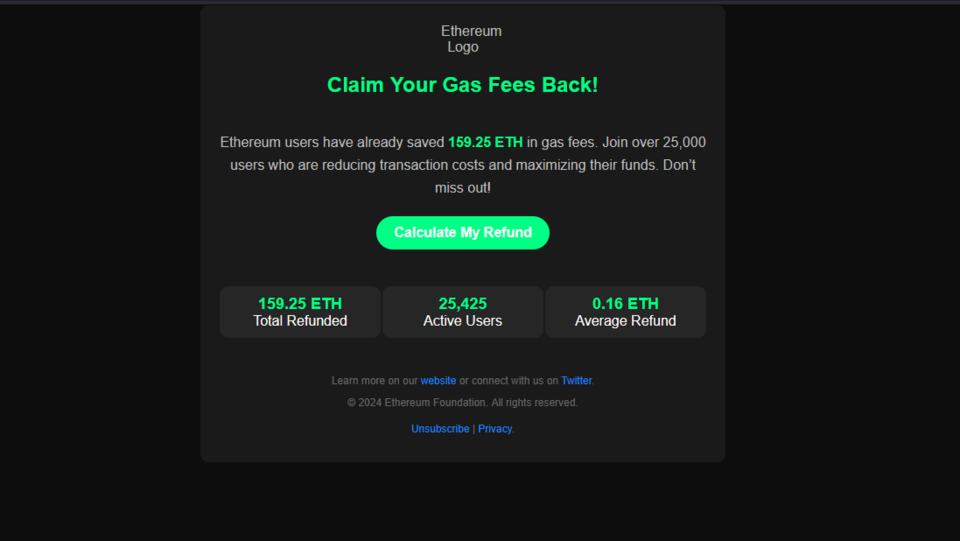This screenshot has width=960, height=541.
Task: Open the website link in the footer
Action: click(x=438, y=381)
